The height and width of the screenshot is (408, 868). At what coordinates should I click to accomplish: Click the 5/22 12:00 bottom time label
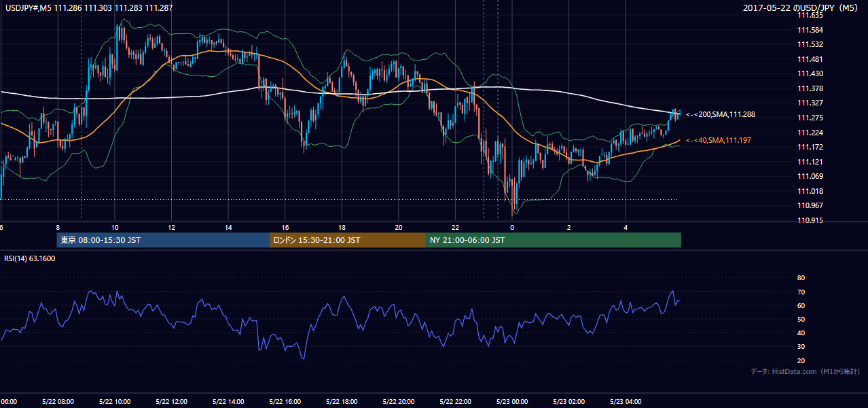pyautogui.click(x=171, y=402)
